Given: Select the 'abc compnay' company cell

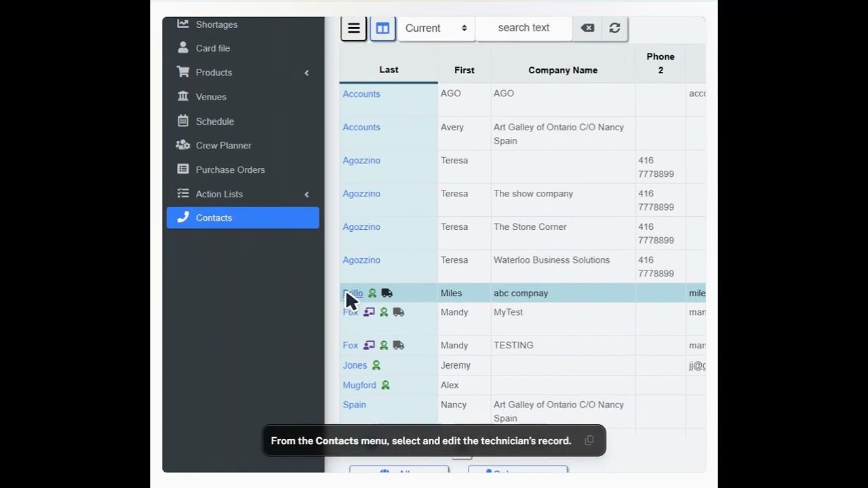Looking at the screenshot, I should [x=563, y=293].
